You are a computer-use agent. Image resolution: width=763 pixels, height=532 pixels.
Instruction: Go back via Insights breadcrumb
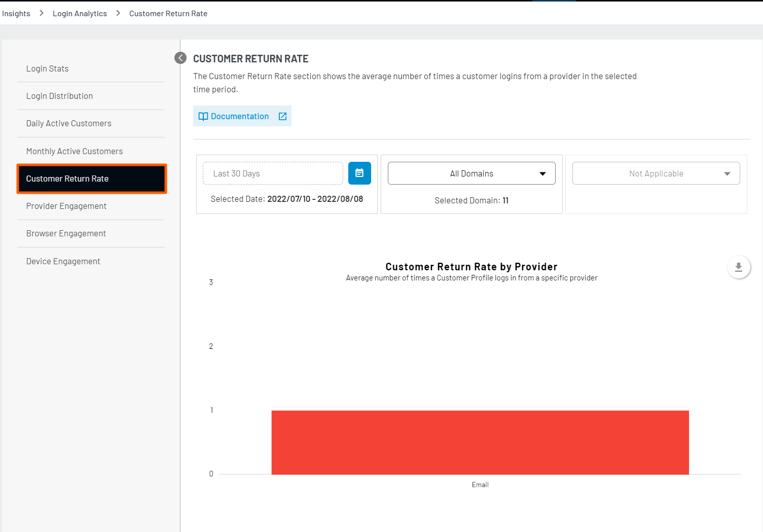[16, 13]
